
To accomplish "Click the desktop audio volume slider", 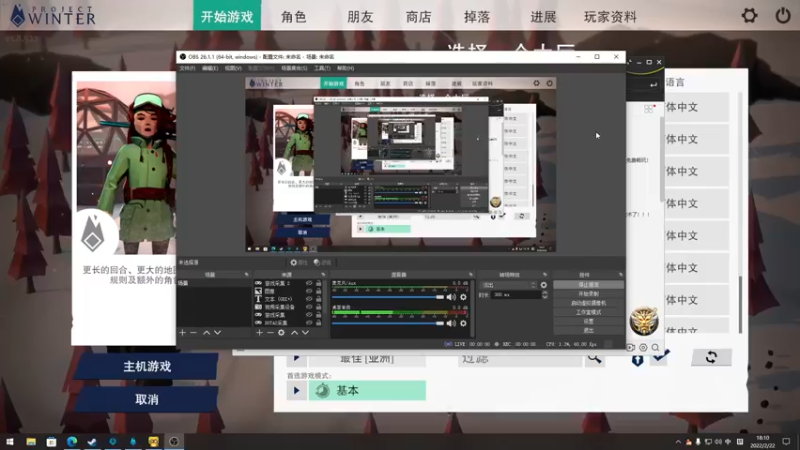I will click(388, 323).
